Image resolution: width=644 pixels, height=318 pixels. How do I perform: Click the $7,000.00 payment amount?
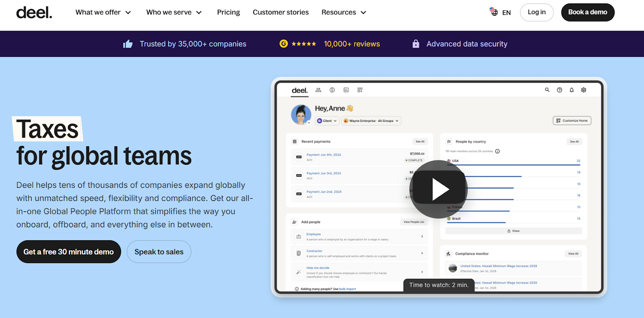(x=417, y=154)
